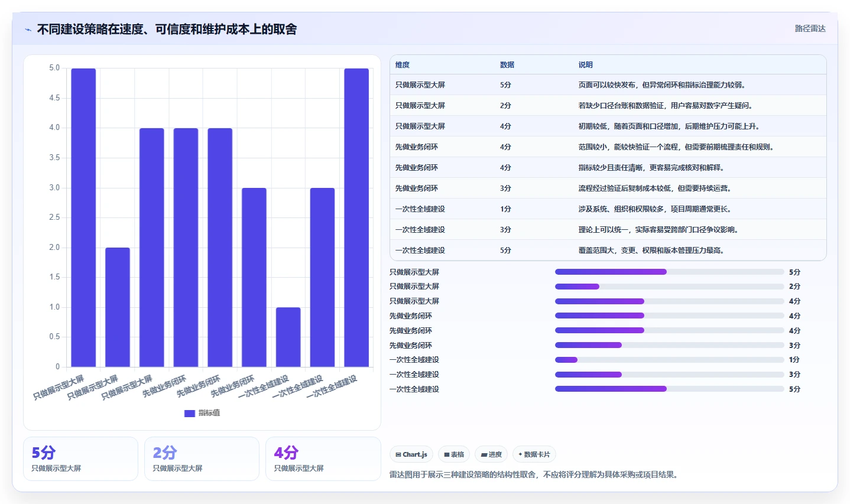
Task: Select row 流程经过验证后复制成本较低
Action: coord(608,188)
